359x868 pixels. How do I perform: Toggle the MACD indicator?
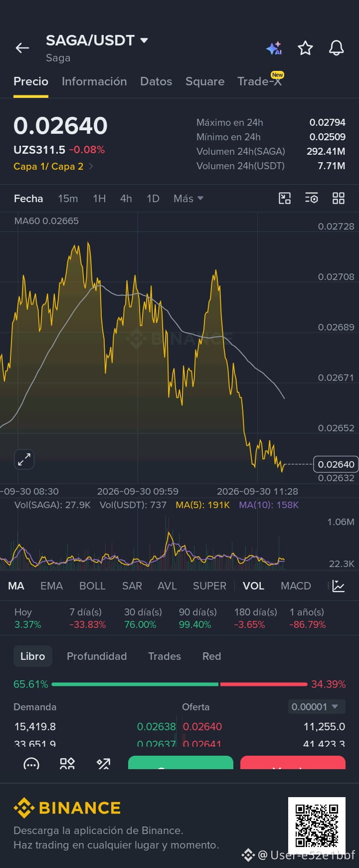point(296,586)
